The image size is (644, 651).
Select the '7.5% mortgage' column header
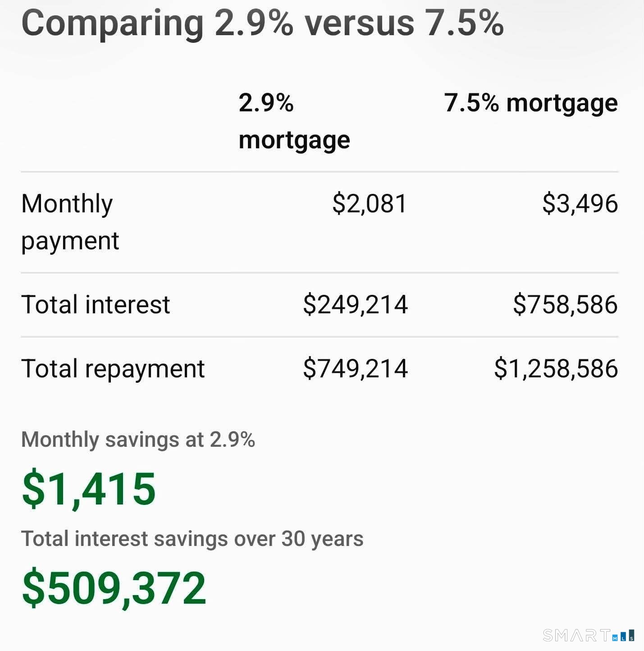(x=530, y=104)
